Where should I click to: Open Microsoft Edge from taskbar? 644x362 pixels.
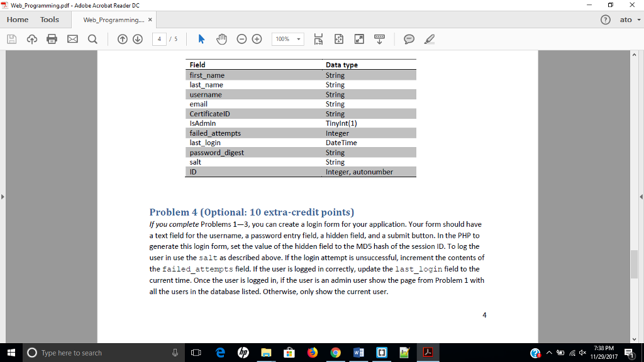click(x=221, y=353)
